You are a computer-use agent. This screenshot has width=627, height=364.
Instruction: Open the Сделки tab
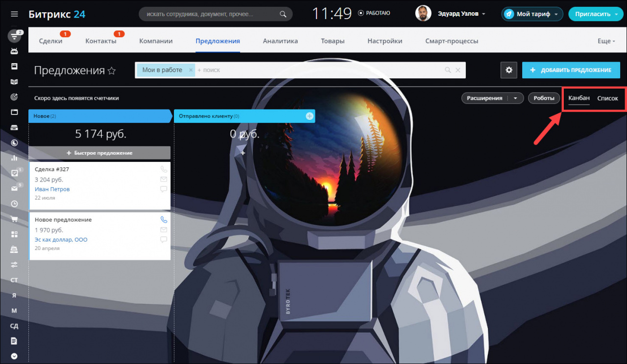tap(51, 41)
